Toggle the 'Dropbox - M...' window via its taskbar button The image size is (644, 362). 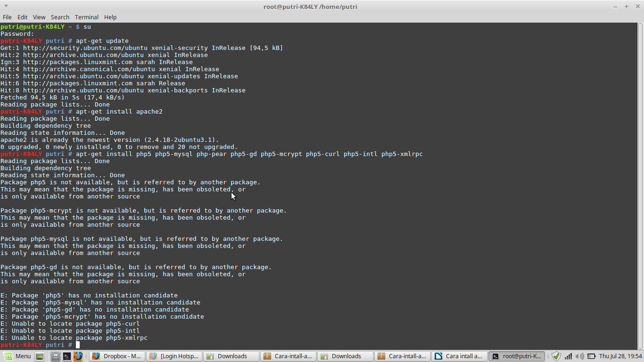click(117, 356)
